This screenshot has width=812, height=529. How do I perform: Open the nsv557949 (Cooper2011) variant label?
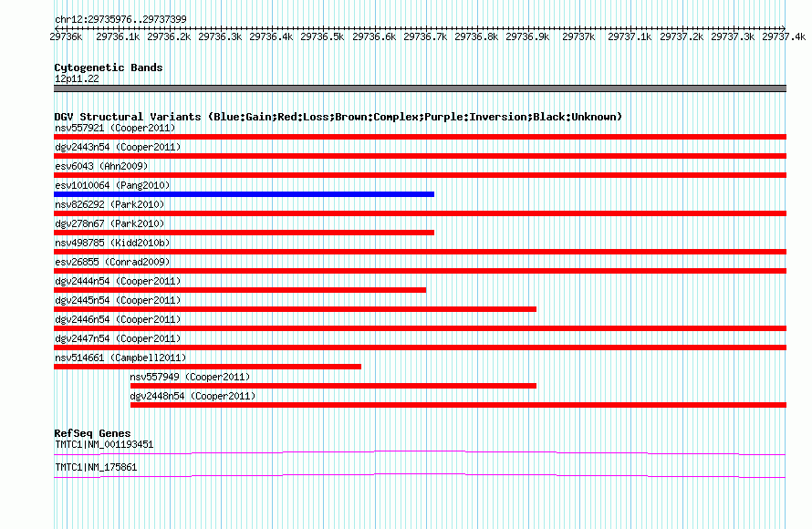190,377
